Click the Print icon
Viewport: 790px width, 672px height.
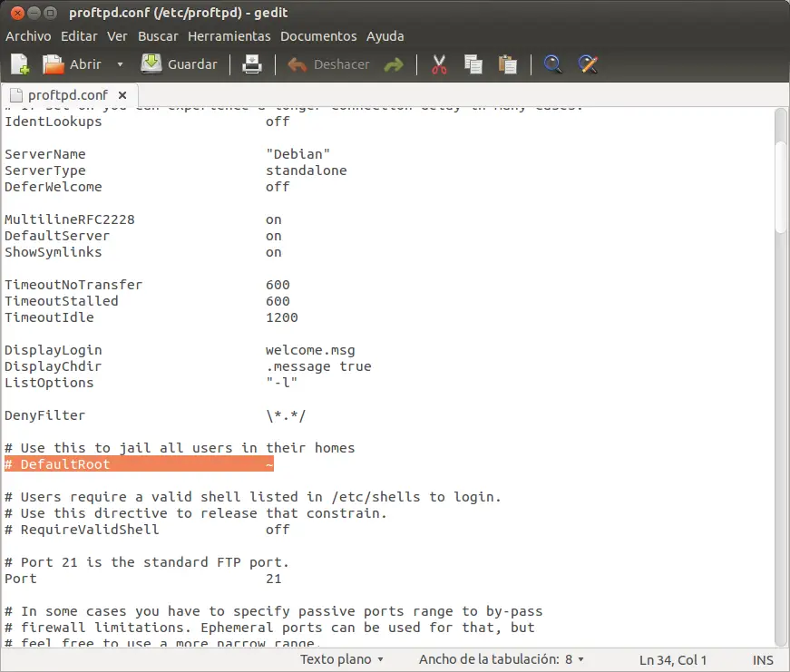click(252, 64)
